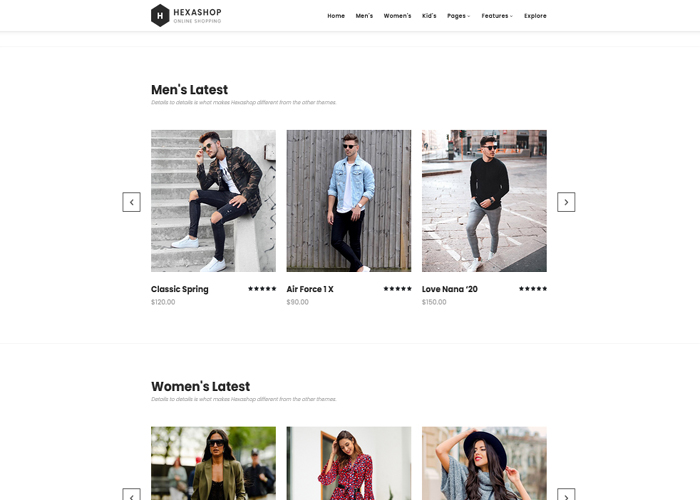
Task: Show previous Women's Latest products
Action: [131, 495]
